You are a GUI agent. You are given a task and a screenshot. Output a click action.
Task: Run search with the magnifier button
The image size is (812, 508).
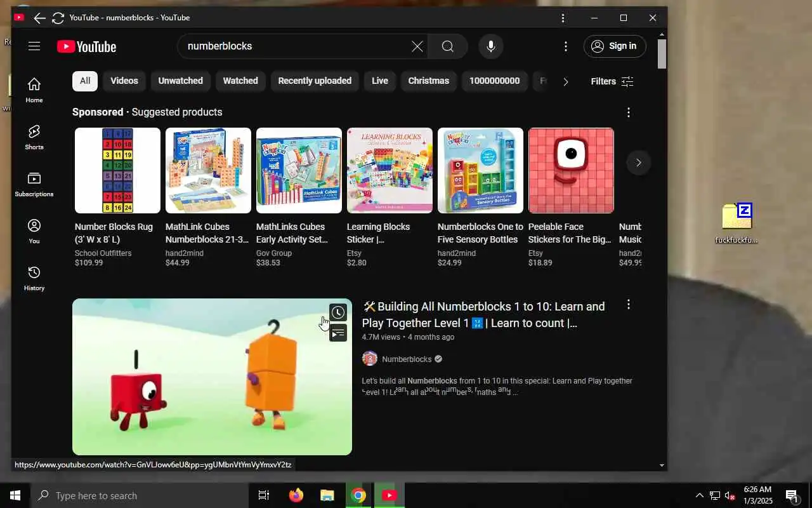[448, 46]
